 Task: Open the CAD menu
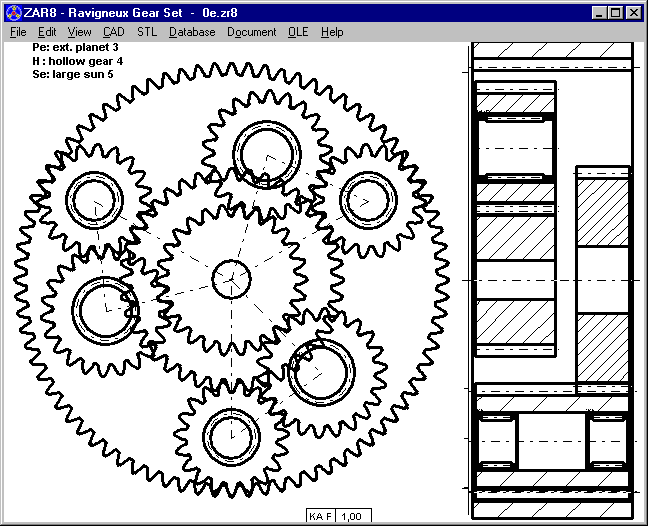(113, 32)
